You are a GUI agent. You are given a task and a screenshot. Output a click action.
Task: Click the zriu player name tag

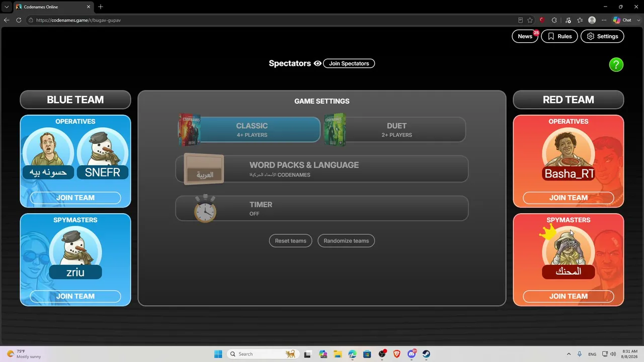coord(75,272)
